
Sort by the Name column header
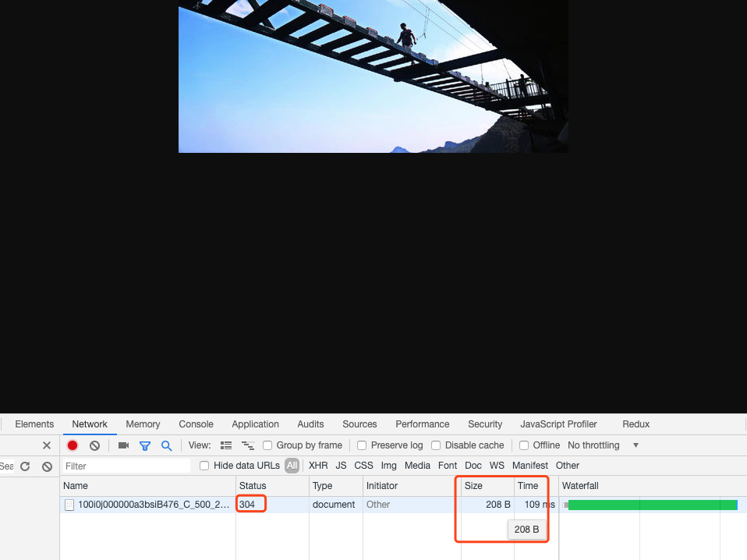pyautogui.click(x=147, y=486)
